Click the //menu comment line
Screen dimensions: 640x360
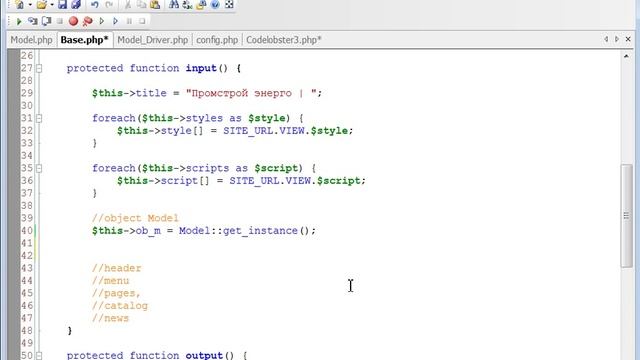[111, 281]
